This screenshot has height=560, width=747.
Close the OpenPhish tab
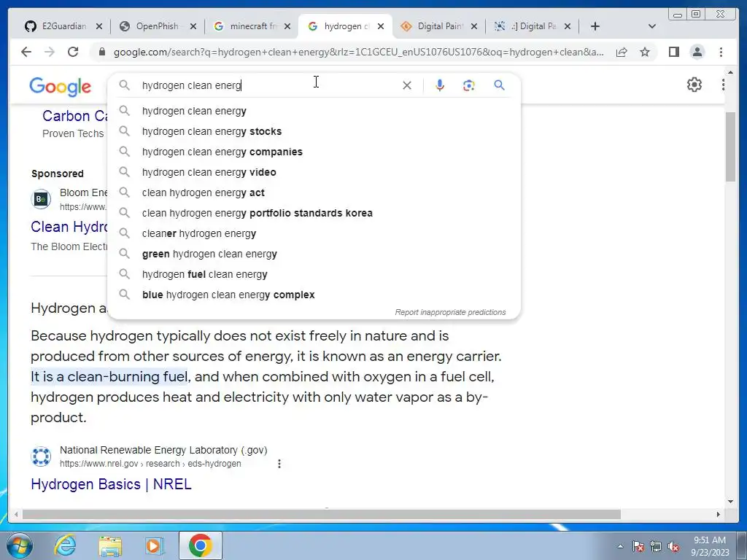click(193, 26)
